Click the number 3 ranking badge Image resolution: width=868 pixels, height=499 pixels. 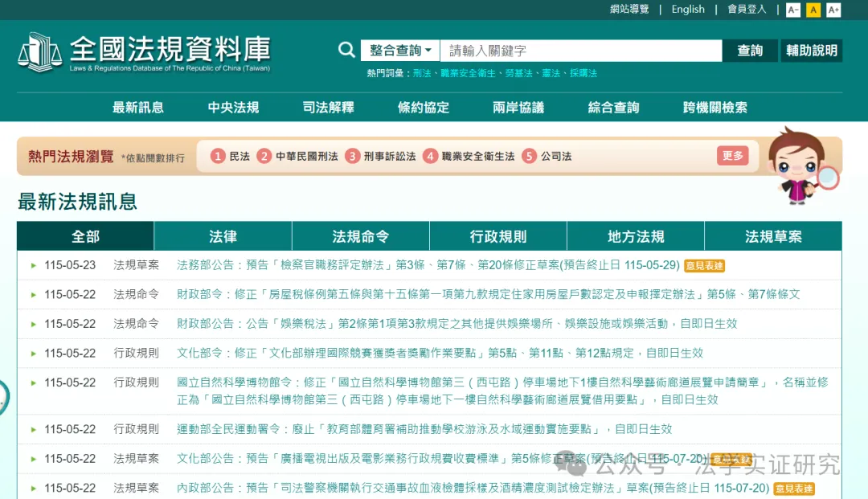(x=352, y=156)
